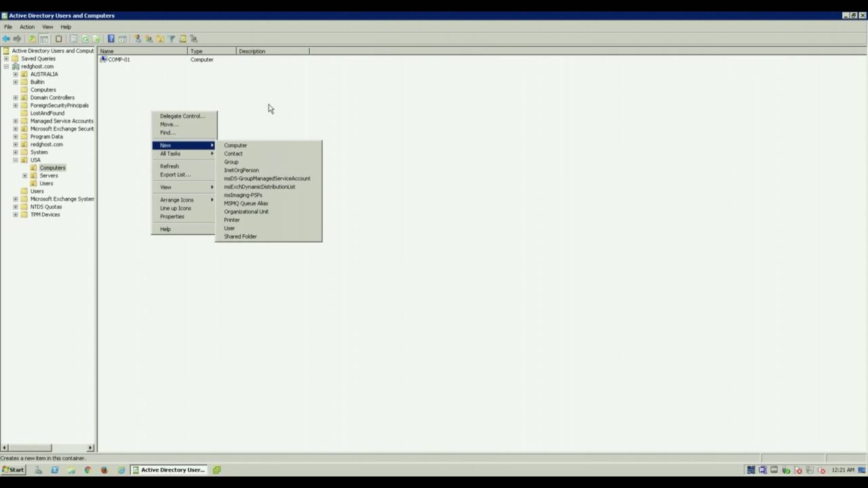868x488 pixels.
Task: Click the 12:21 AM system clock
Action: click(843, 470)
